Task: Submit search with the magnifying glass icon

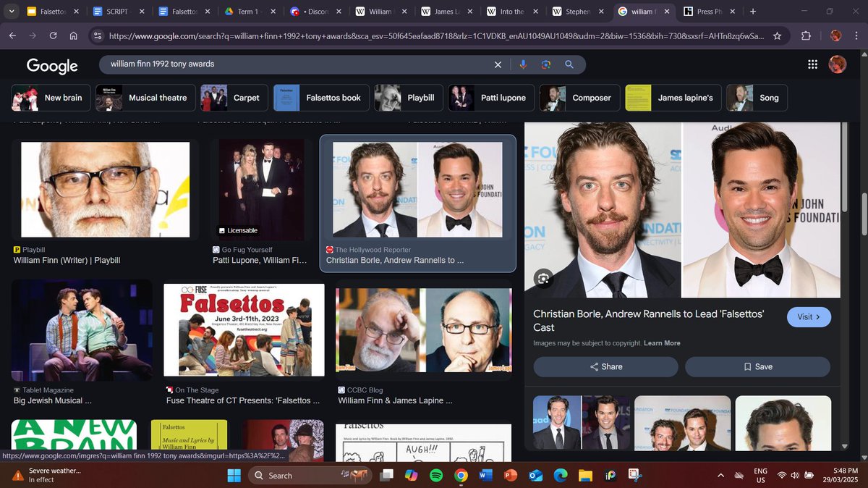Action: [x=569, y=64]
